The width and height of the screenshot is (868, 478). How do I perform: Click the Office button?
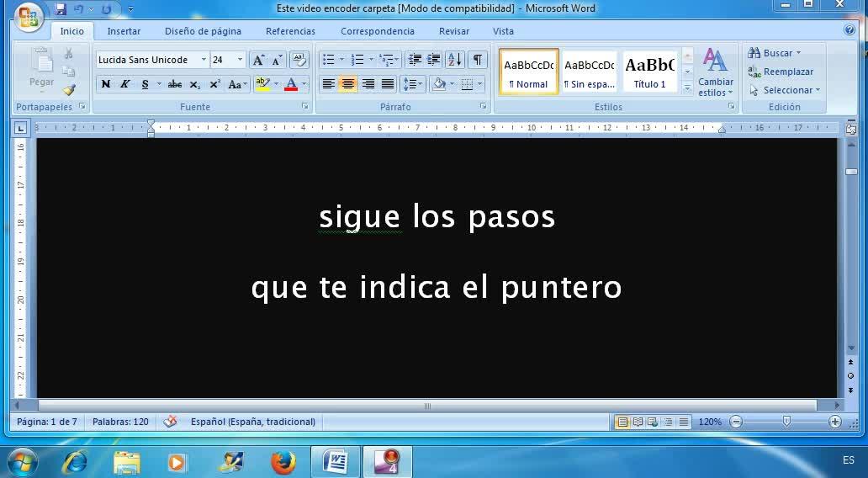[29, 19]
